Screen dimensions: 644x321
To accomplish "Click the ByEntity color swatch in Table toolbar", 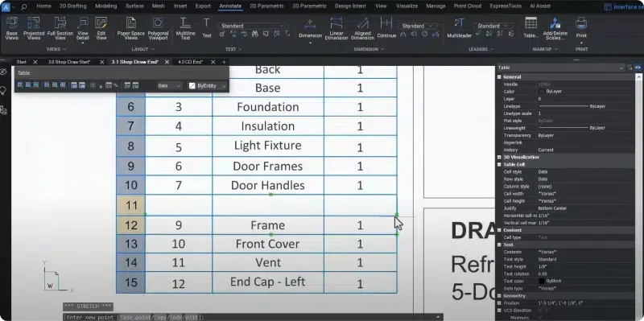I will click(x=192, y=86).
